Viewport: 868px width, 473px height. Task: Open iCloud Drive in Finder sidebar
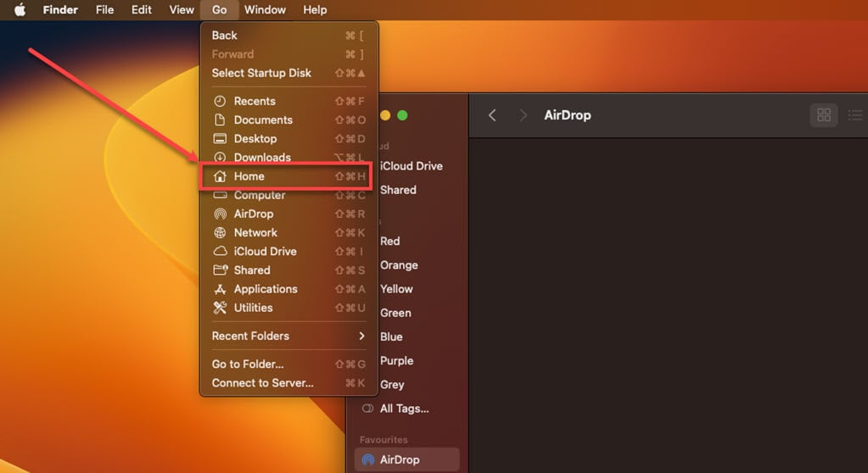[x=411, y=166]
